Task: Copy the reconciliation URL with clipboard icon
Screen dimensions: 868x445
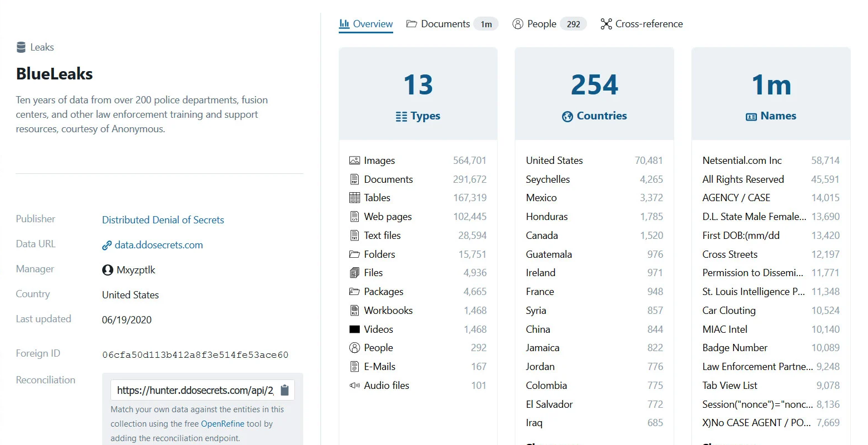Action: click(285, 390)
